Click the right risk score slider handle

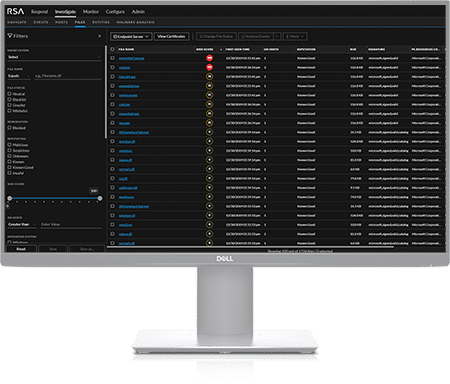100,198
